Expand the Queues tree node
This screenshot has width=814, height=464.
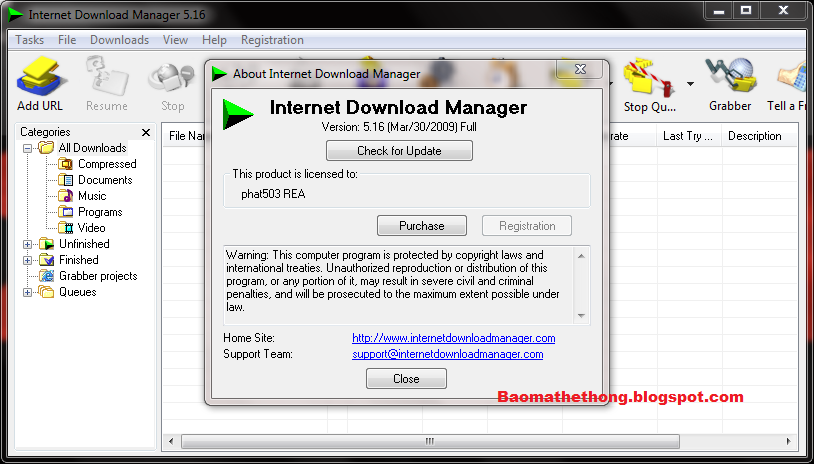[x=28, y=293]
